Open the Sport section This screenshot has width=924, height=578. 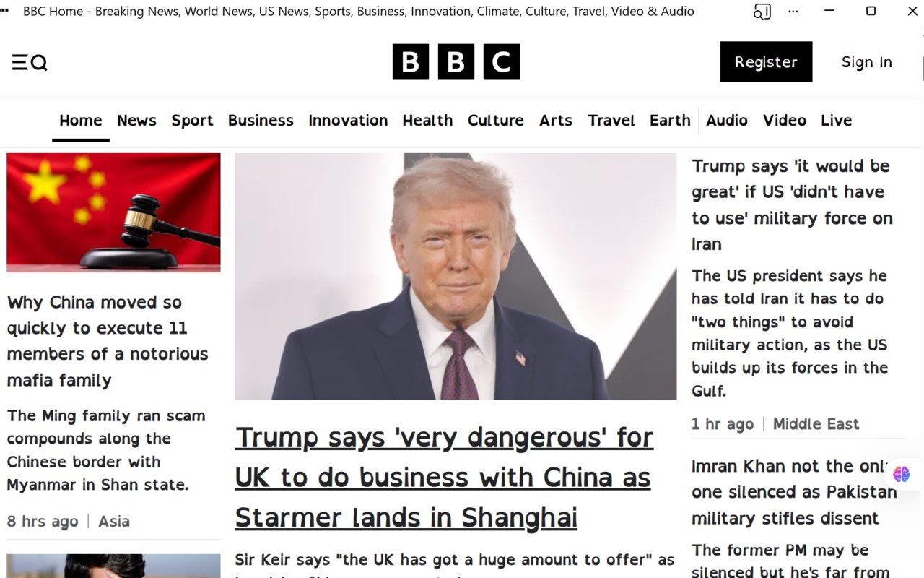(x=192, y=121)
